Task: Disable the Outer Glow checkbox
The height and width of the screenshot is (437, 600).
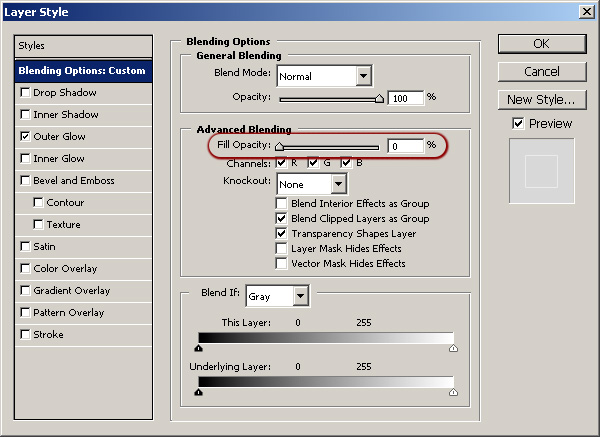Action: (25, 137)
